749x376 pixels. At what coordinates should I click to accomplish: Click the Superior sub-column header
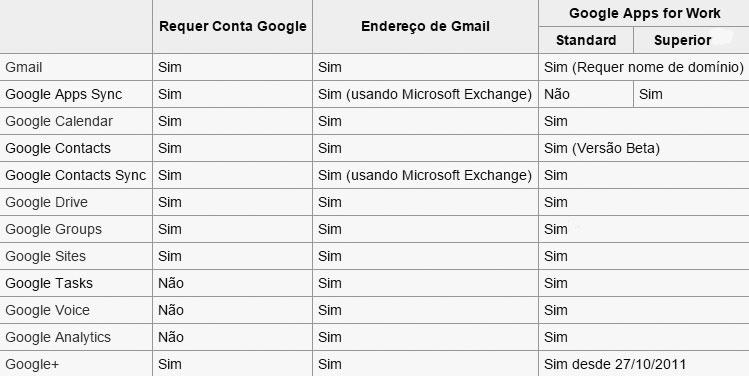click(x=683, y=41)
